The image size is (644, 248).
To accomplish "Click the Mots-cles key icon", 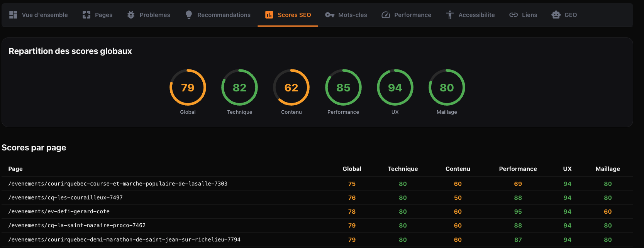I will coord(329,15).
